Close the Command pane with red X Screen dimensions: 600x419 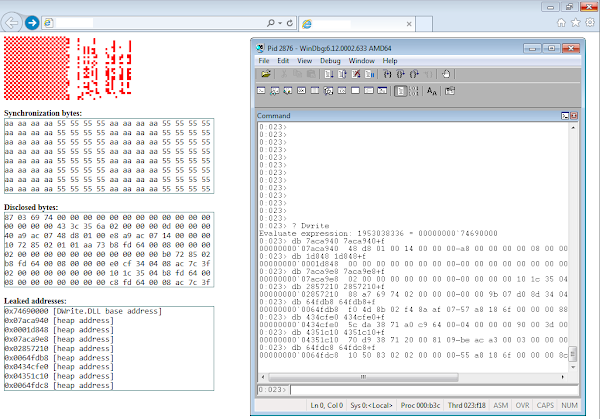pos(576,116)
